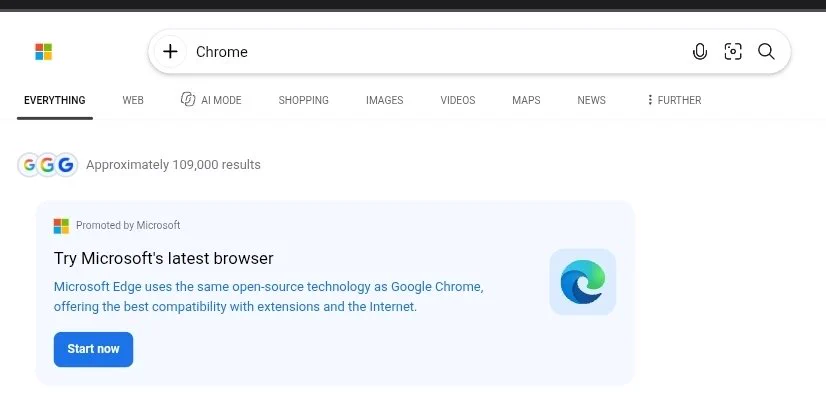Switch to the Videos tab
Screen dimensions: 826x412
[x=458, y=100]
